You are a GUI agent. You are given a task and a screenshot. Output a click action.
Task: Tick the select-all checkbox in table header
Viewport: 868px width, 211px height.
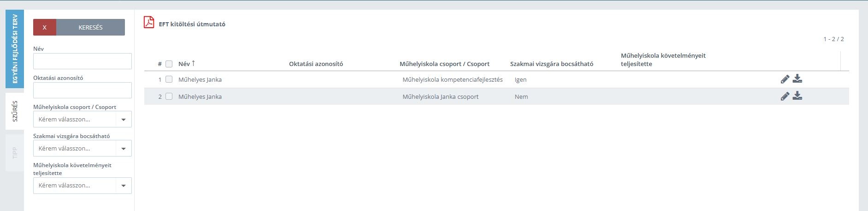coord(169,64)
